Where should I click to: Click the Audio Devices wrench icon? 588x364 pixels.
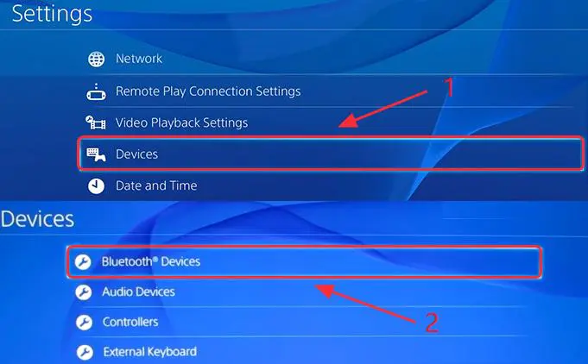84,292
